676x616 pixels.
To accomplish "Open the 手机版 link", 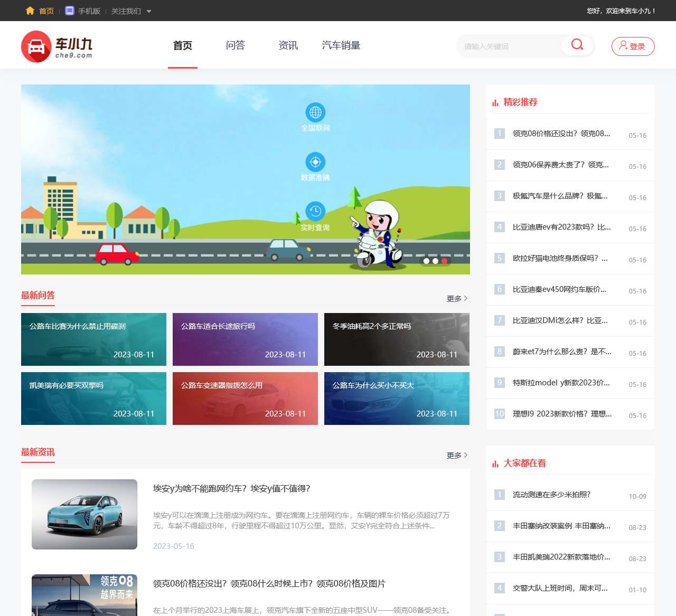I will coord(89,11).
